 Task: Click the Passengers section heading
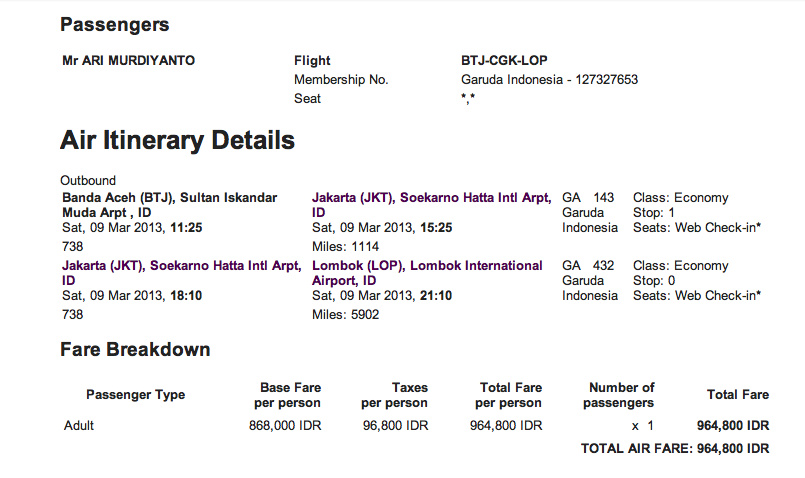tap(114, 25)
